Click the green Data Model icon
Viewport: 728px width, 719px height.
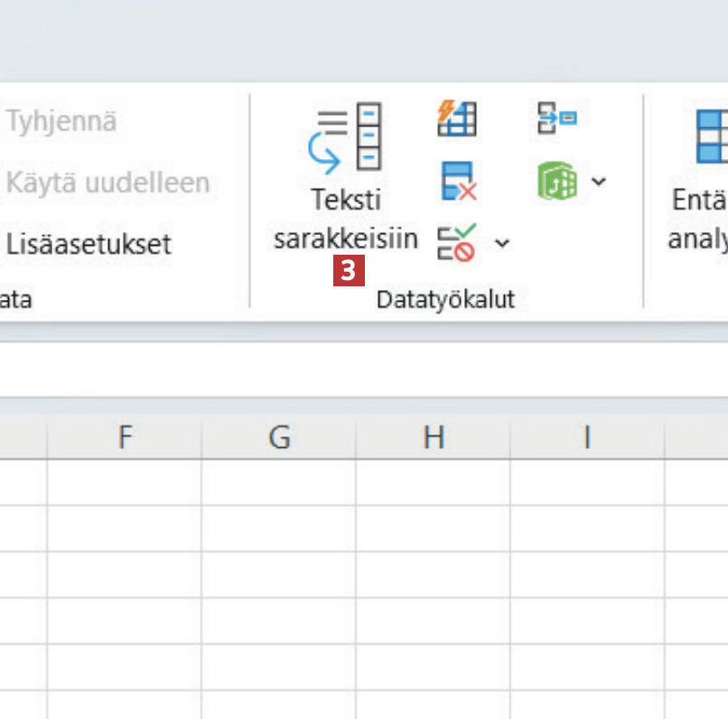[x=556, y=182]
